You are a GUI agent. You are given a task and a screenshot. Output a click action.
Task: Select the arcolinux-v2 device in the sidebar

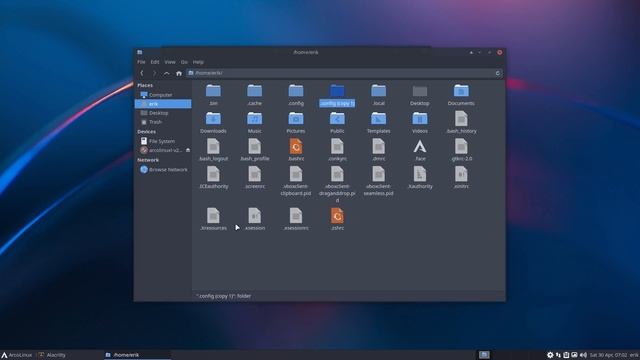160,150
